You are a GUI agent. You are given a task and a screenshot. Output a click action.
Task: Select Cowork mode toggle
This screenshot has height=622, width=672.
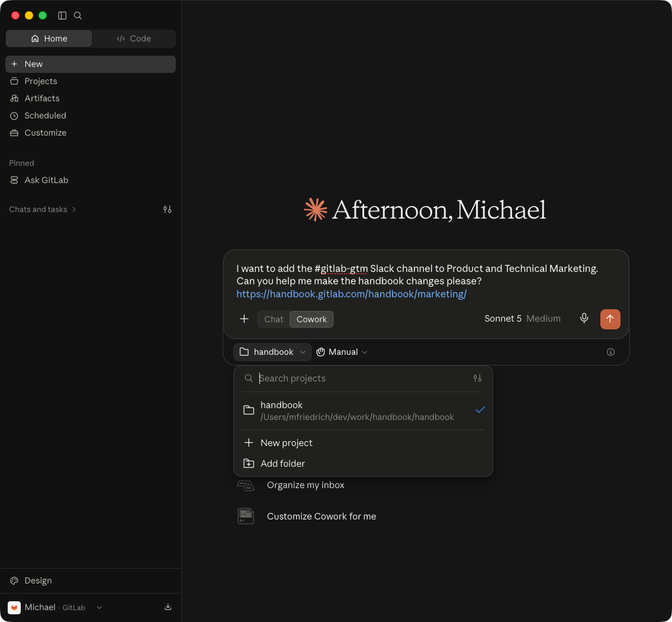311,319
